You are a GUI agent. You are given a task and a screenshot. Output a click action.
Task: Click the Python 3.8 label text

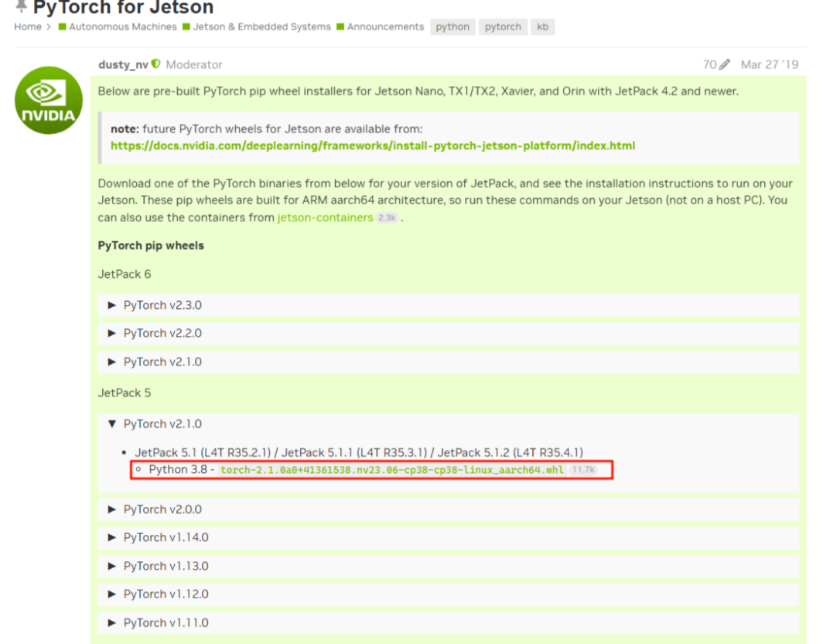[178, 470]
